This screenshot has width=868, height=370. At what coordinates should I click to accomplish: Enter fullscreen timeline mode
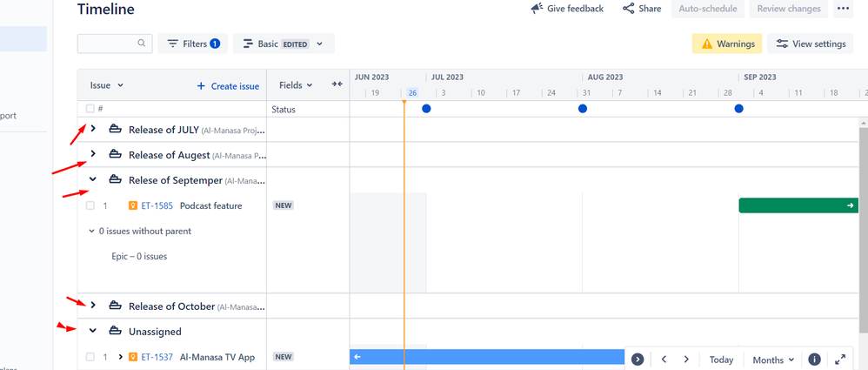point(840,360)
